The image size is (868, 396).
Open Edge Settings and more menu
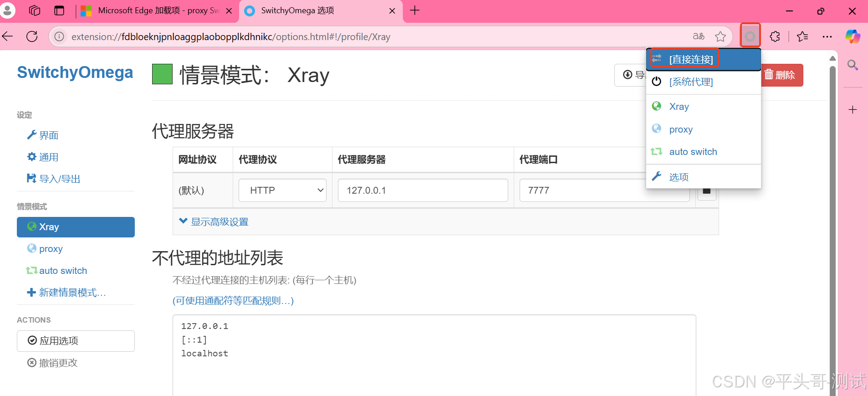[827, 36]
